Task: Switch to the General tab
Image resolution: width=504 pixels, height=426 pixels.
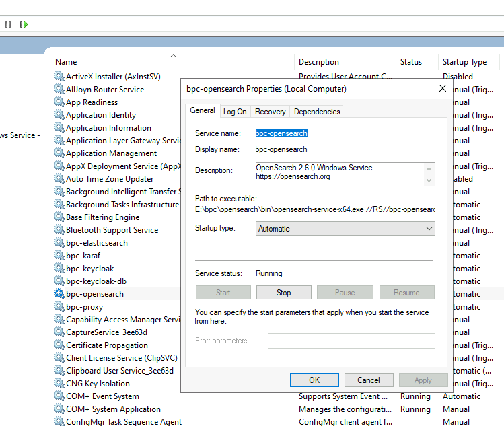Action: pos(203,110)
